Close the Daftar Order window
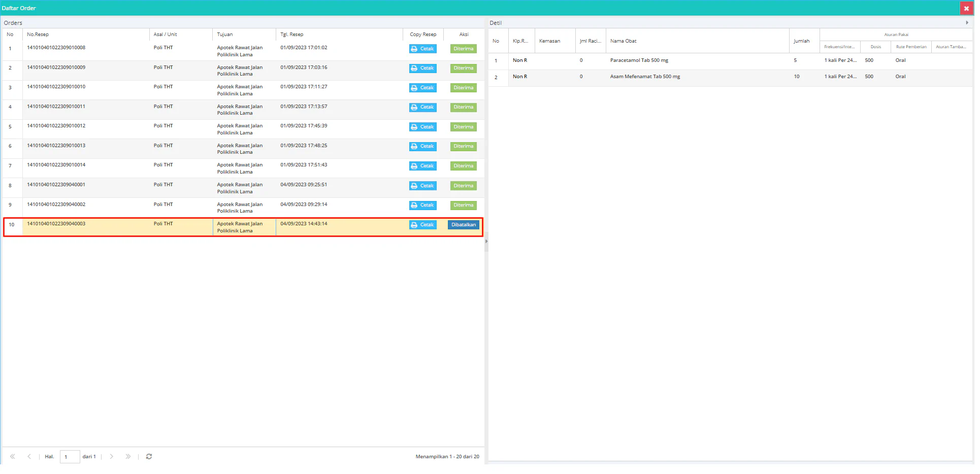The image size is (980, 474). (x=966, y=8)
